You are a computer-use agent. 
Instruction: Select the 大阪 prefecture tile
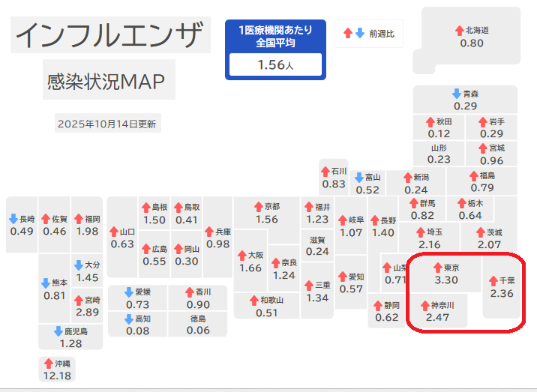click(250, 262)
